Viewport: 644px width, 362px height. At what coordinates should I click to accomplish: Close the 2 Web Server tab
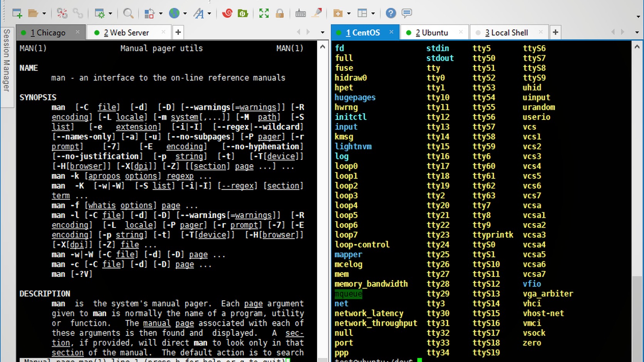[163, 32]
